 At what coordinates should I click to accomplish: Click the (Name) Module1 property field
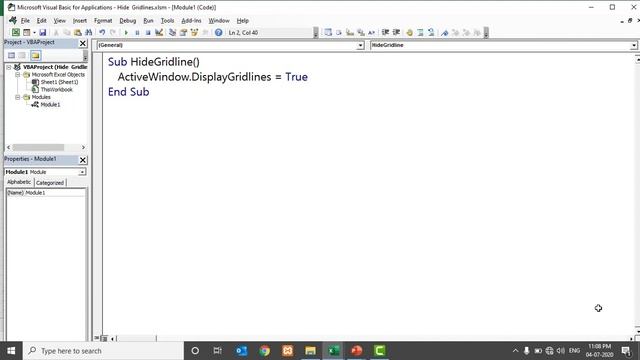pyautogui.click(x=46, y=193)
